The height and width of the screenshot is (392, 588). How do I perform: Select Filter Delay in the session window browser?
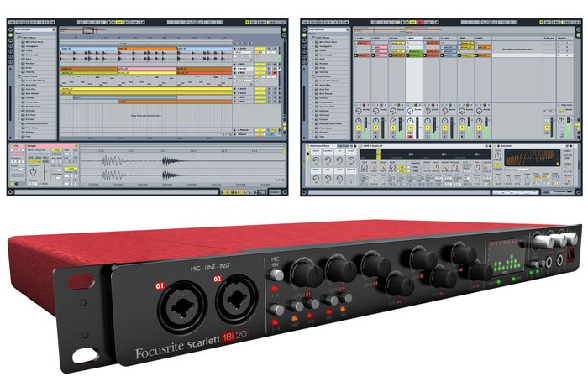pyautogui.click(x=325, y=128)
